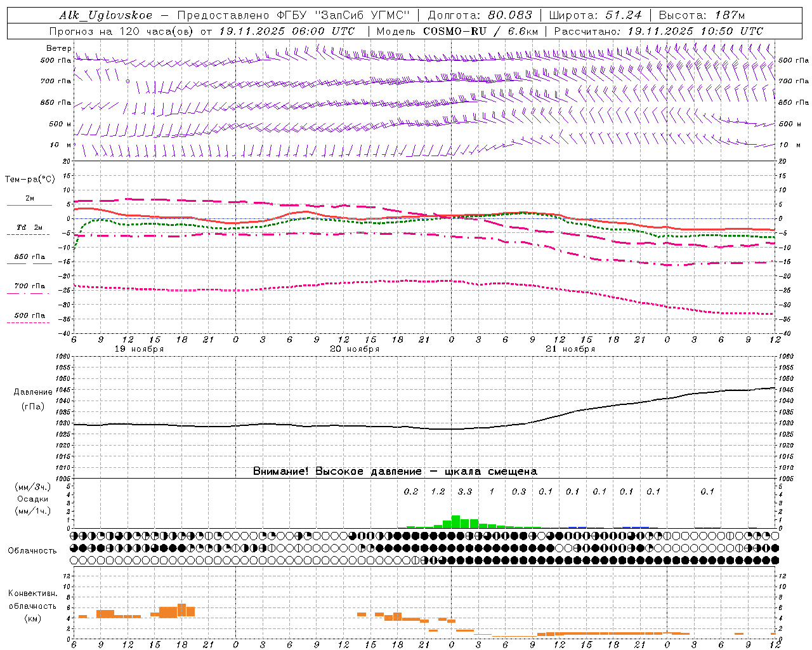Click the computed time Рассчитано: 19.11.2025 10:50 UTC

pos(658,31)
